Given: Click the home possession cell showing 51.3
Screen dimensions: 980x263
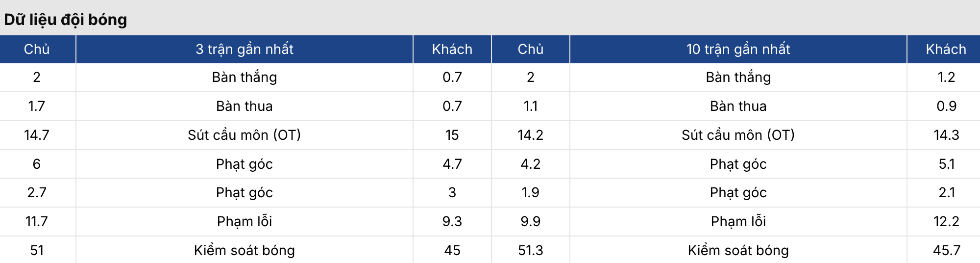Looking at the screenshot, I should tap(530, 250).
